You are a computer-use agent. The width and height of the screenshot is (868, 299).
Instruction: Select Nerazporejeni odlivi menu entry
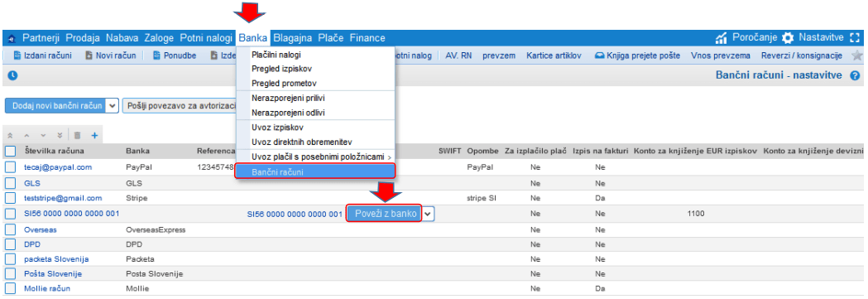pos(288,113)
